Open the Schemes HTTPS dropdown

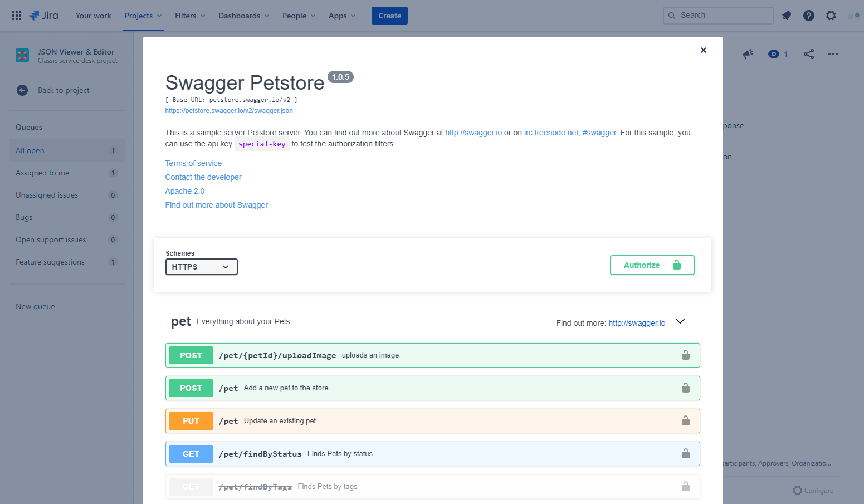coord(202,267)
